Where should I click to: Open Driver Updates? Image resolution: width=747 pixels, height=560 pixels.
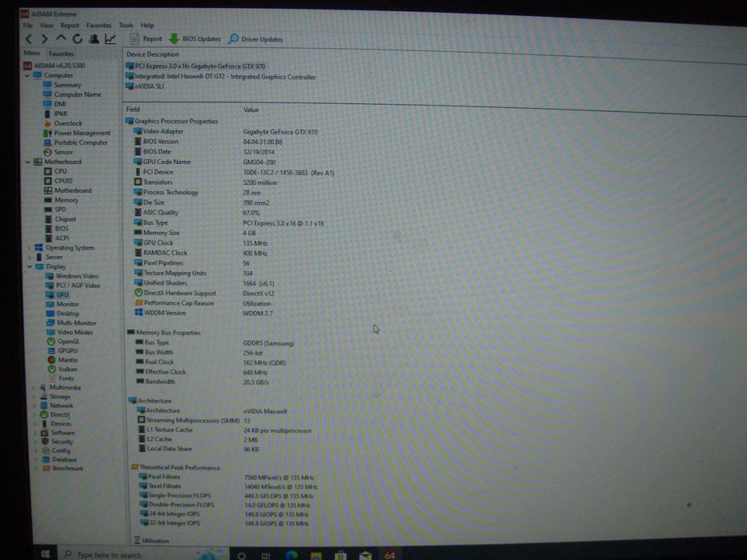[255, 39]
